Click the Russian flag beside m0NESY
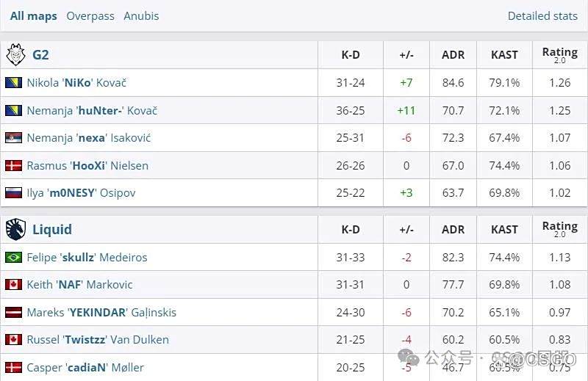 point(13,193)
